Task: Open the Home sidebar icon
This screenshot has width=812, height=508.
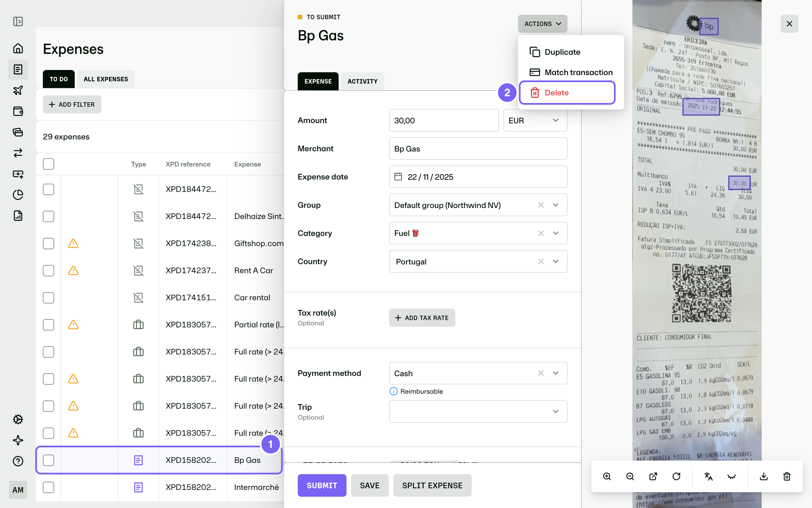Action: 18,48
